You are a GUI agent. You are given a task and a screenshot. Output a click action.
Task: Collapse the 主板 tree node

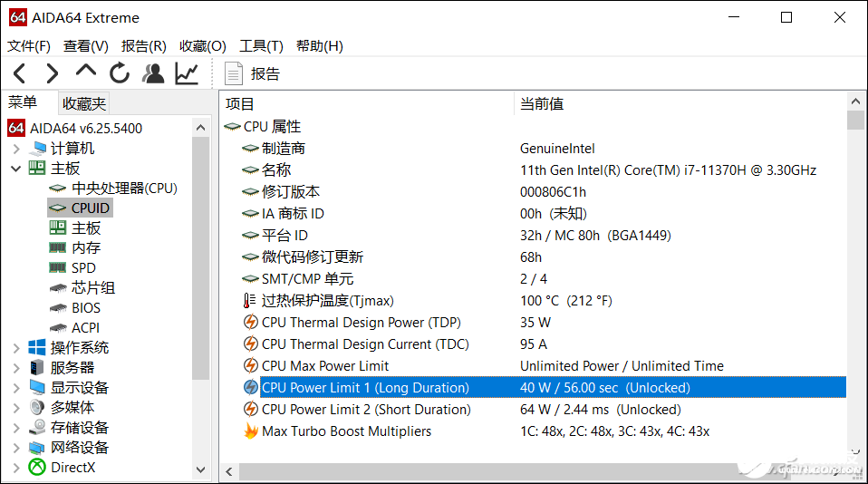click(16, 169)
